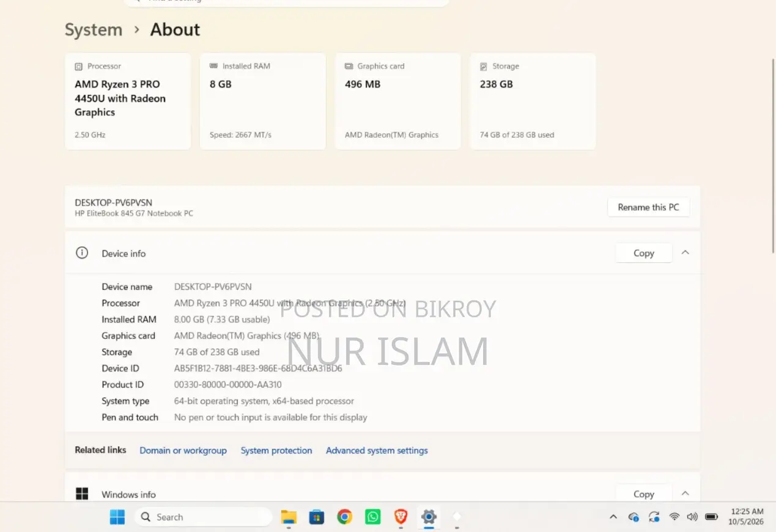This screenshot has height=532, width=776.
Task: Click the taskbar Search box
Action: click(x=203, y=517)
